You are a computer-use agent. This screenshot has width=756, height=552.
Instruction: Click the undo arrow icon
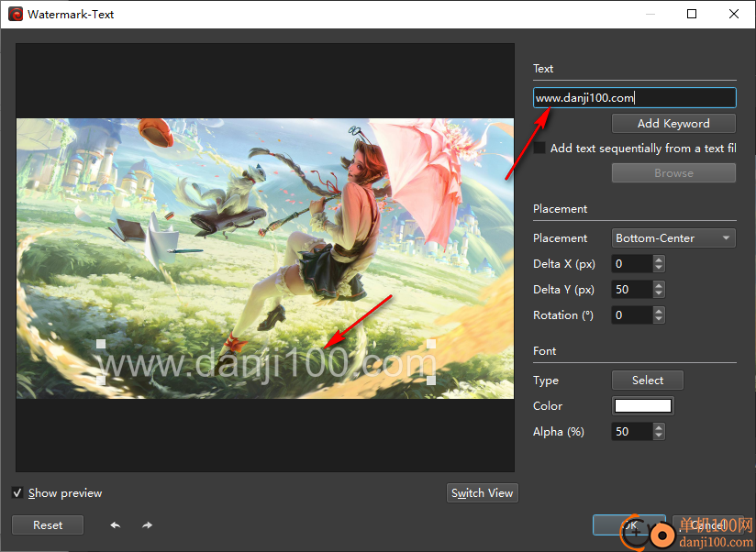point(116,525)
